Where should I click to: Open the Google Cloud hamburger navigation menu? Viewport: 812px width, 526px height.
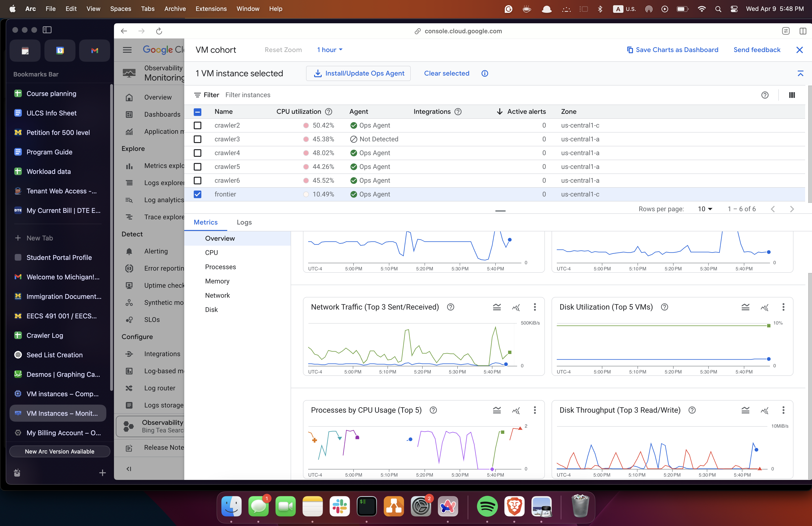[127, 50]
